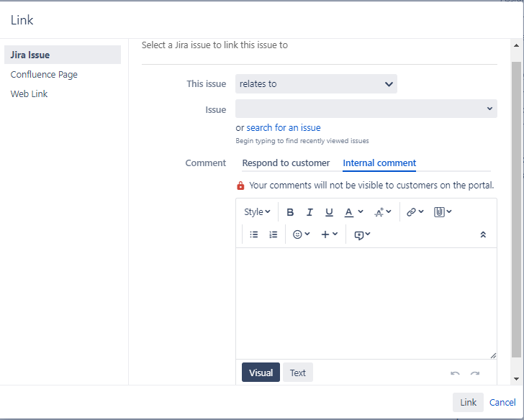Viewport: 524px width, 420px height.
Task: Click the comment box resize handle
Action: (x=493, y=355)
